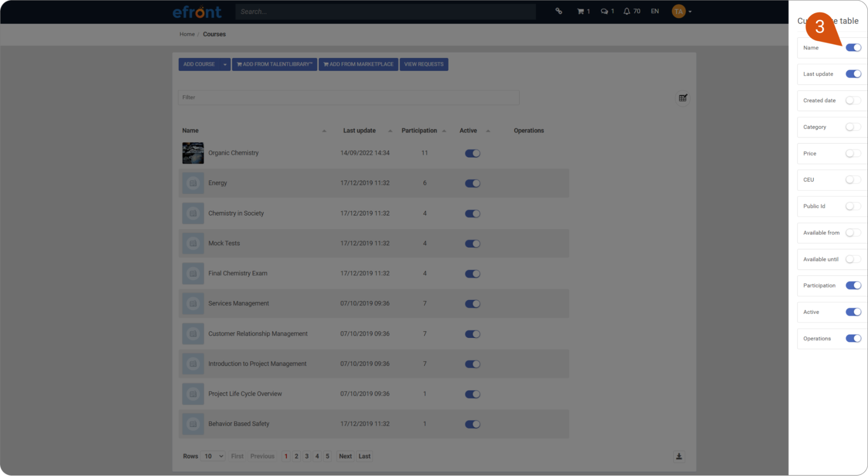Sort by Name column arrow

[324, 131]
